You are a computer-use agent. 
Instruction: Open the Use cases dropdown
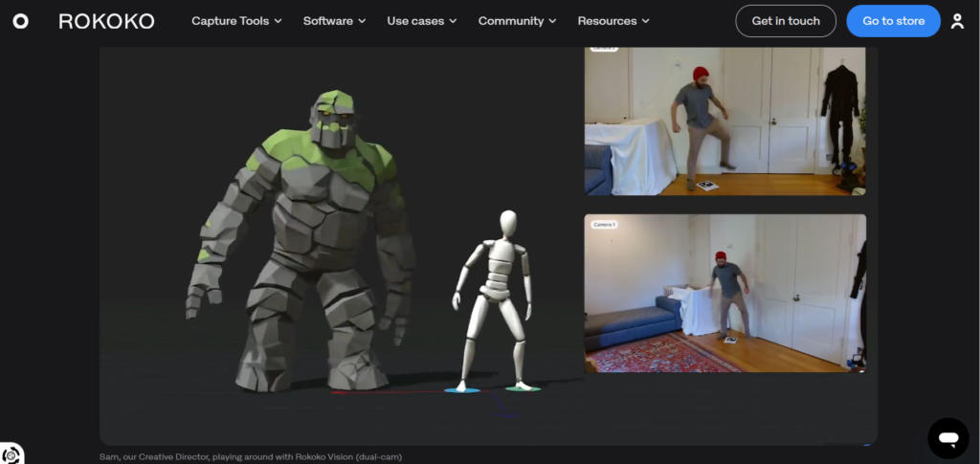tap(421, 21)
